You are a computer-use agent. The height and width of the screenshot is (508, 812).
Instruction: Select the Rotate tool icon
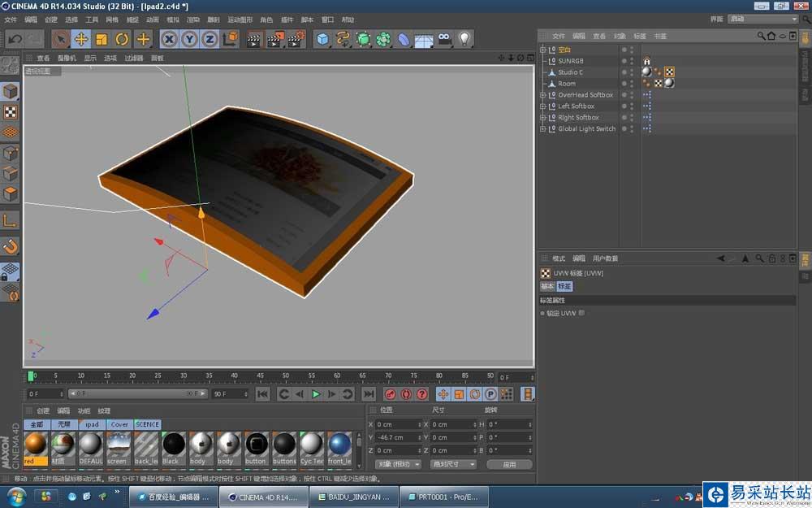tap(123, 39)
